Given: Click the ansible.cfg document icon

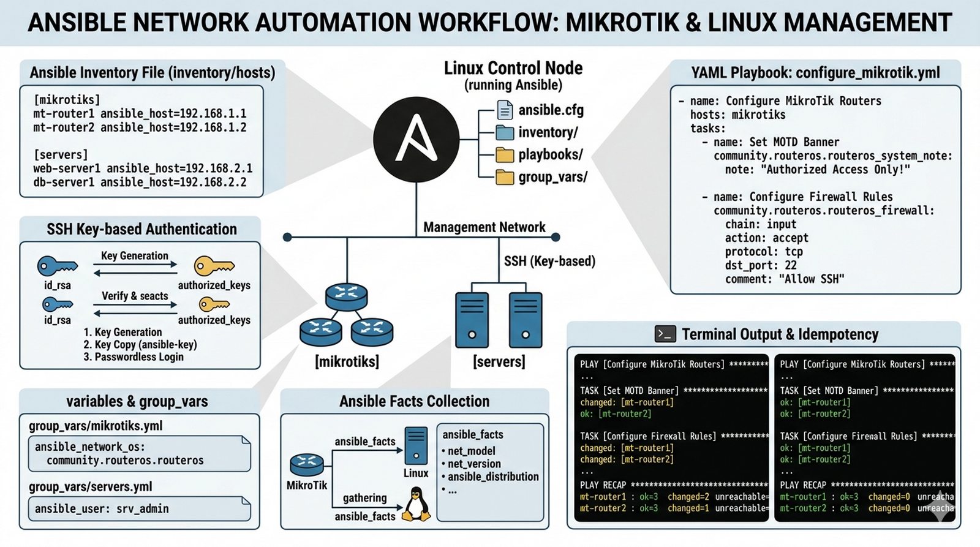Looking at the screenshot, I should tap(505, 110).
